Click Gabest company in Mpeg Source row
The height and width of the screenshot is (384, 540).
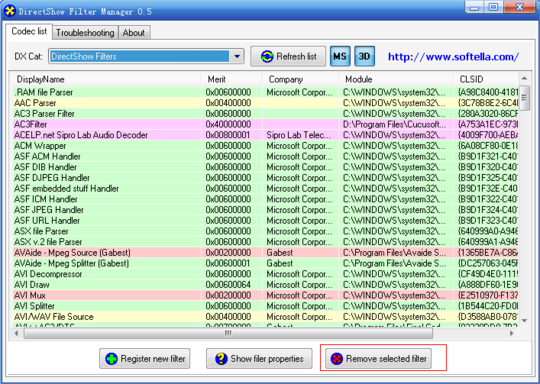[x=280, y=252]
